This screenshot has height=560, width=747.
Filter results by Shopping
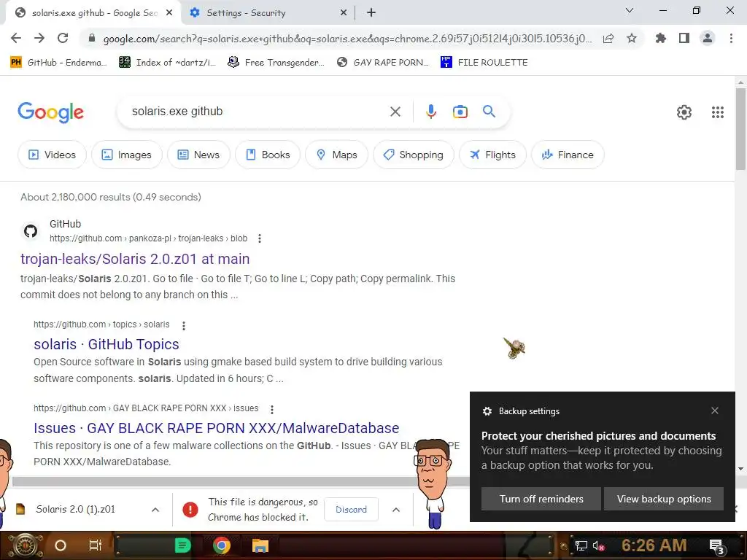[414, 155]
